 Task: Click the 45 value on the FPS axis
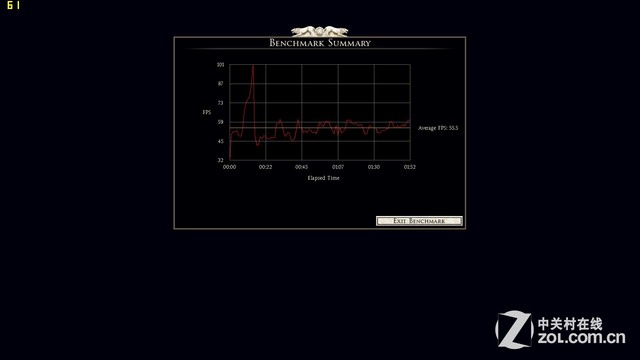220,141
